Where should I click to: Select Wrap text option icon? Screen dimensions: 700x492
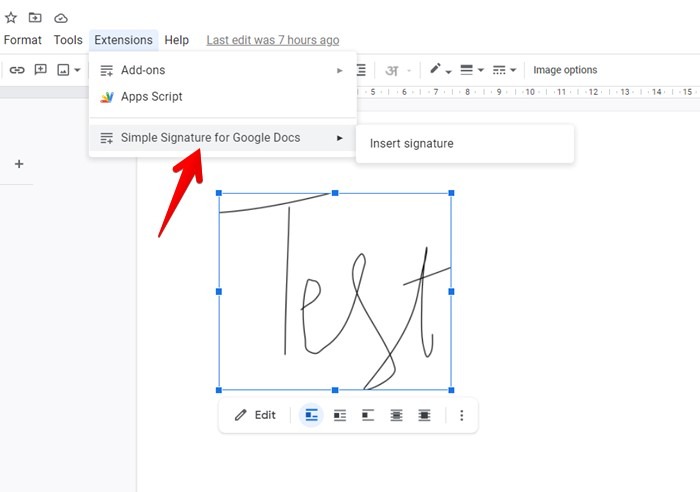pyautogui.click(x=340, y=416)
